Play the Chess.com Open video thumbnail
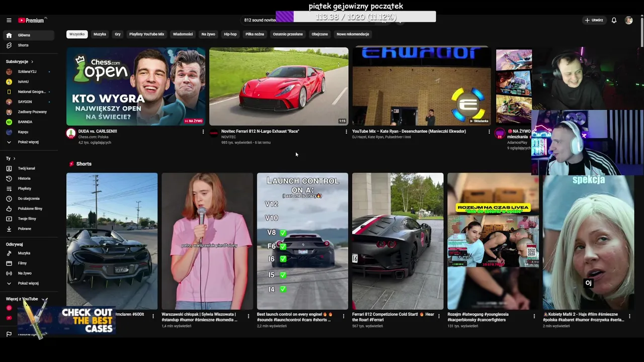 click(x=136, y=86)
